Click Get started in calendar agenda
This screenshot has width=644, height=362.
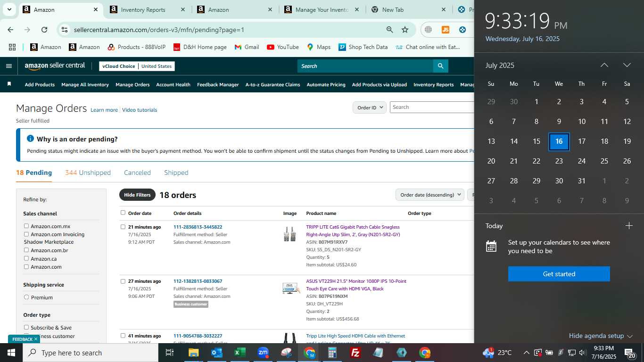(x=559, y=274)
